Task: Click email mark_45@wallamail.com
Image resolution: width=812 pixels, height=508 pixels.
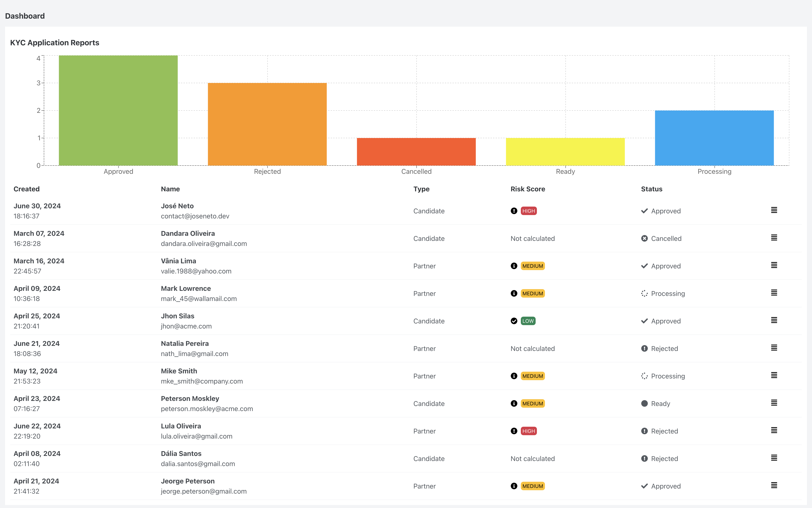Action: pyautogui.click(x=199, y=299)
